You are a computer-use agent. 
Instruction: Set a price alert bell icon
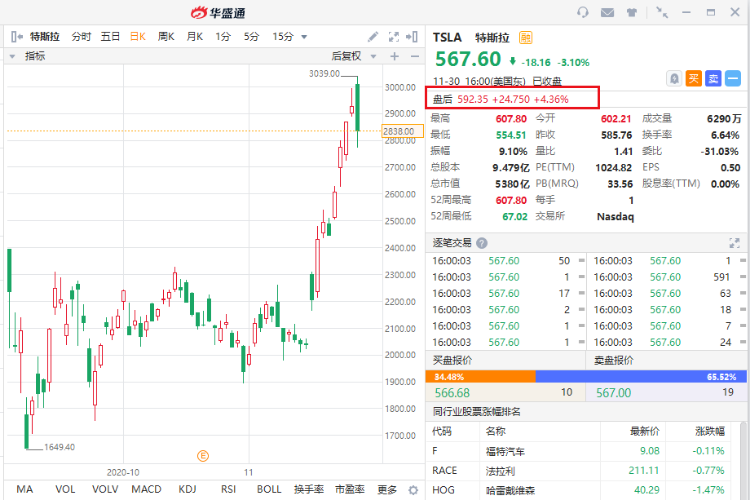(674, 78)
